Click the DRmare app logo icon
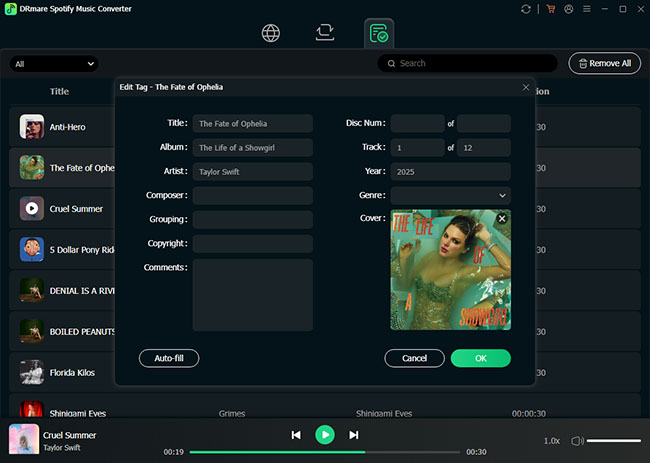650x463 pixels. (x=10, y=9)
